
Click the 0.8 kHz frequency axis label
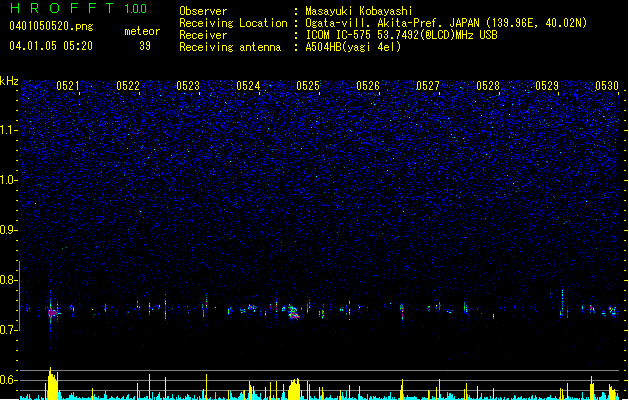[9, 280]
